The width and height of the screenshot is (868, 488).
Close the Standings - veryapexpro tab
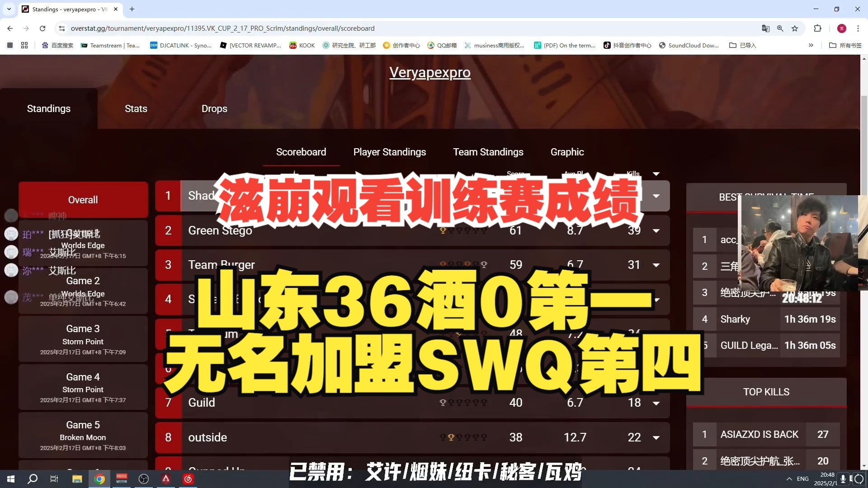[116, 9]
